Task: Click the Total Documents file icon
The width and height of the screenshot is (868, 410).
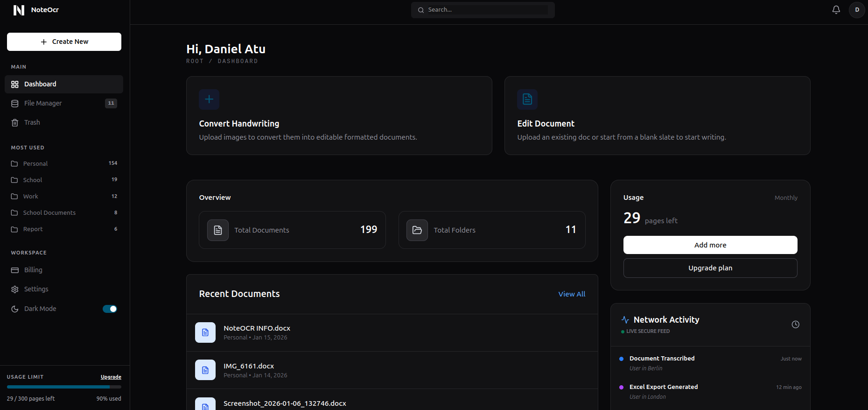Action: click(218, 230)
